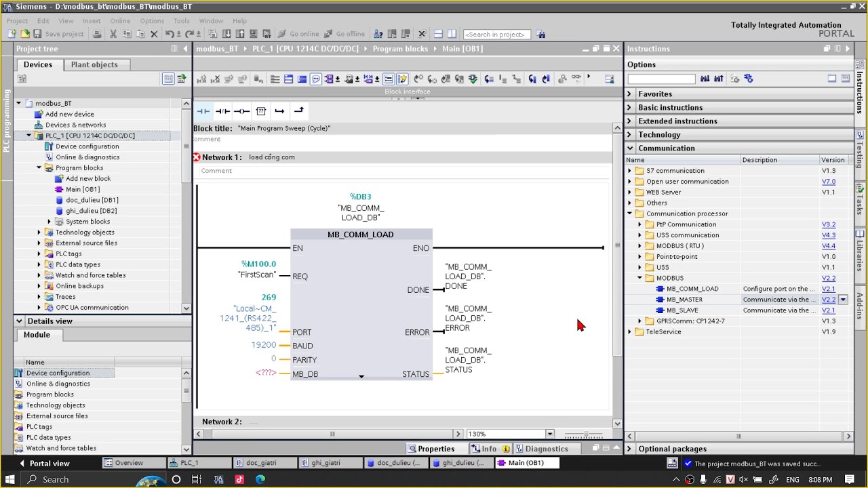This screenshot has height=488, width=868.
Task: Open Device configuration in the project tree
Action: (87, 146)
